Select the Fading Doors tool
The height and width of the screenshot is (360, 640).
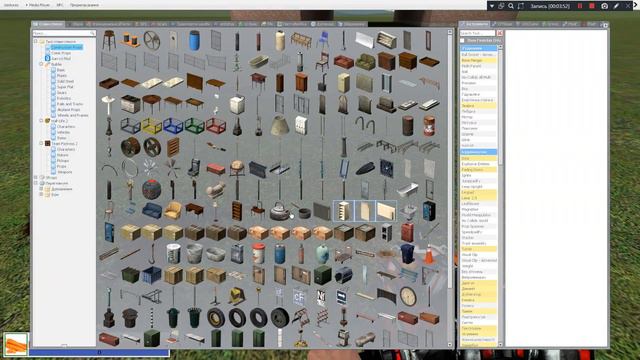tap(478, 169)
